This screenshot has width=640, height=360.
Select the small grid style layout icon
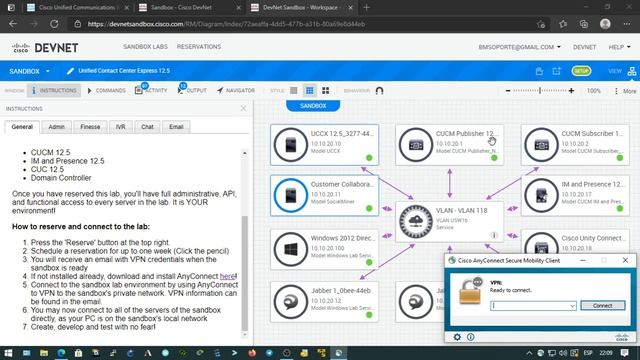pyautogui.click(x=310, y=91)
